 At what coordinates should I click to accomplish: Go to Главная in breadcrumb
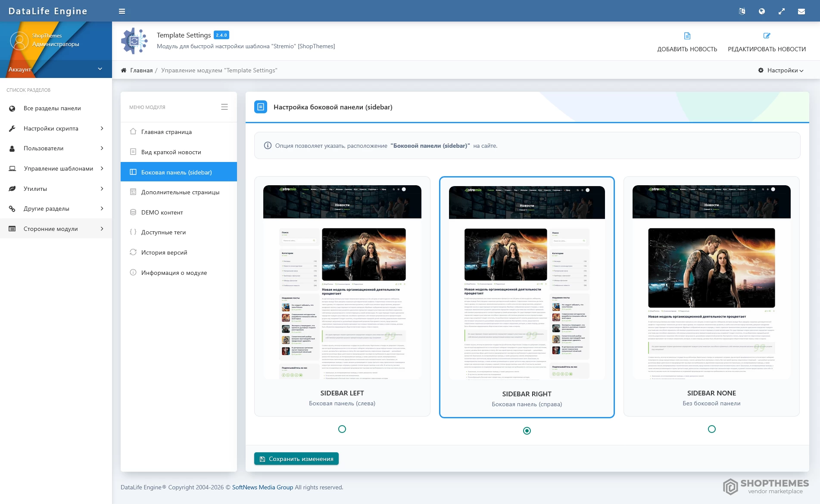pos(141,70)
